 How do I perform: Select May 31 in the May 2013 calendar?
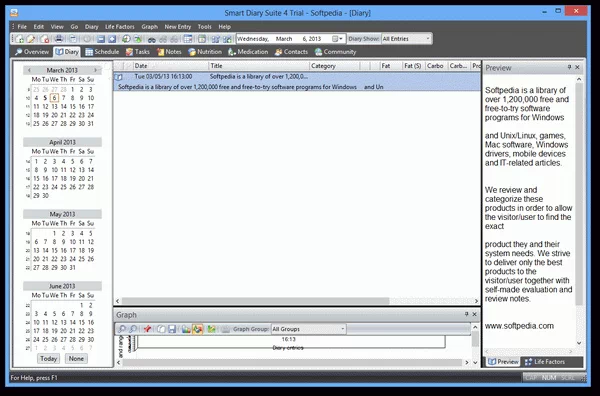coord(73,267)
